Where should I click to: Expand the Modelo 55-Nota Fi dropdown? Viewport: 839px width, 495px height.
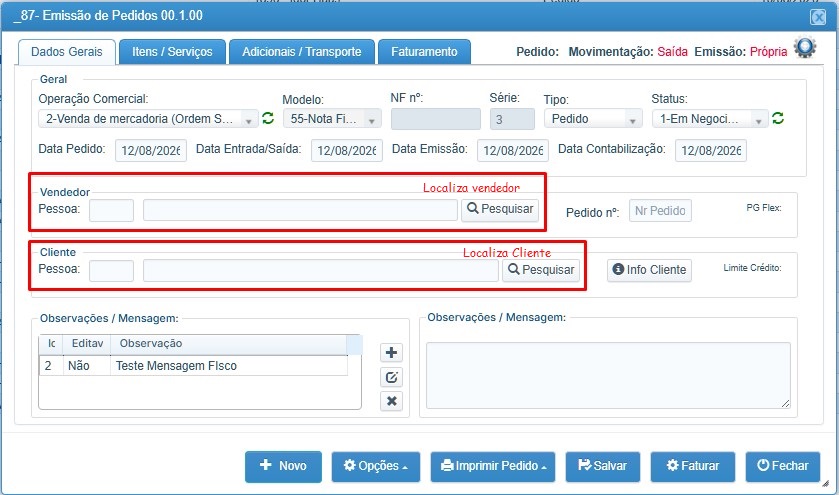click(x=332, y=119)
